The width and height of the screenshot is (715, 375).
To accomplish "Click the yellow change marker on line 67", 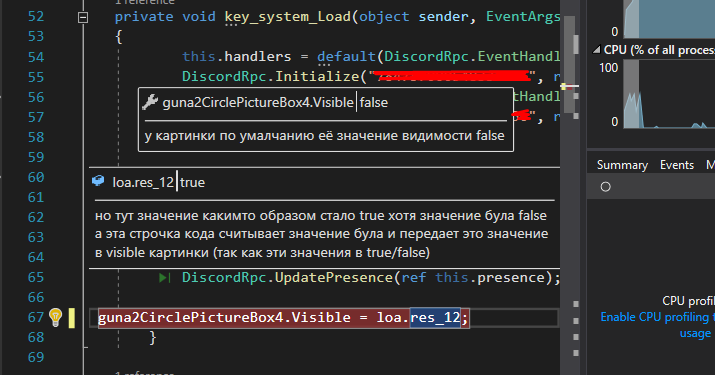I will point(72,318).
